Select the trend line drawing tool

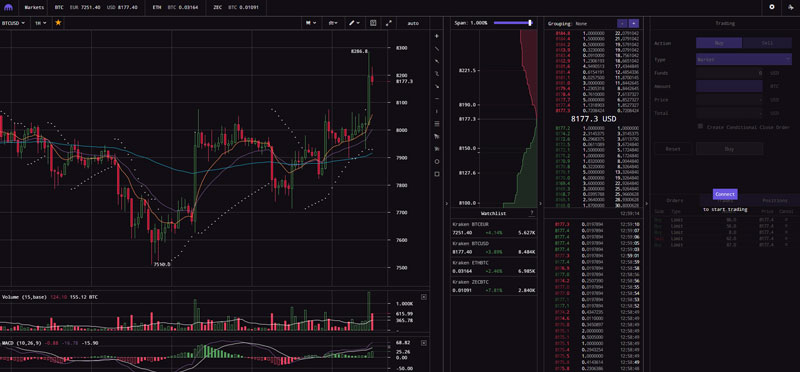[437, 49]
